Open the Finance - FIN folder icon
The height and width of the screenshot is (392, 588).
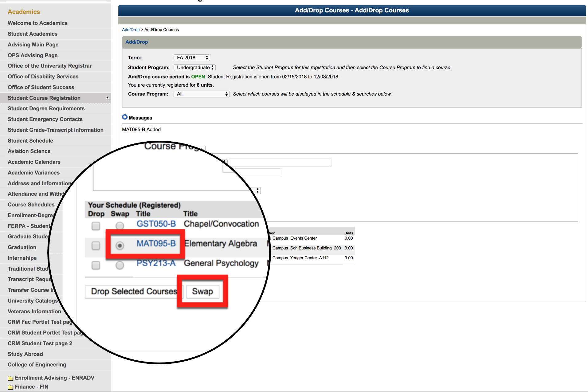(10, 387)
